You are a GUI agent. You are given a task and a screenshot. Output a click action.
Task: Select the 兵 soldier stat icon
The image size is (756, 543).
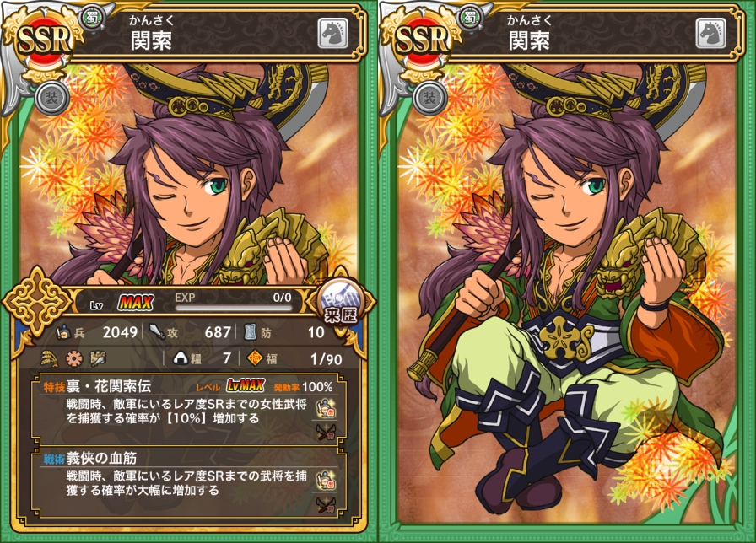coord(63,332)
